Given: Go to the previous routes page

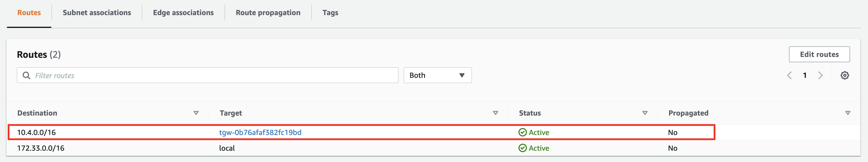Looking at the screenshot, I should tap(789, 75).
